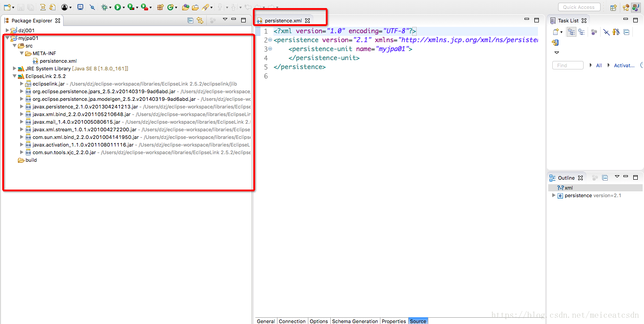Viewport: 644px width, 324px height.
Task: Click the All link in Task List
Action: click(599, 65)
